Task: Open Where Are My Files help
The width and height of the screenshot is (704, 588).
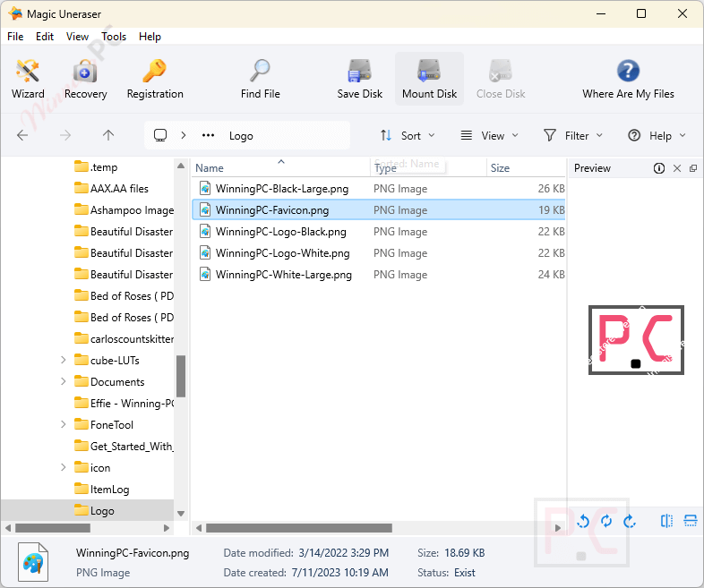Action: (628, 79)
